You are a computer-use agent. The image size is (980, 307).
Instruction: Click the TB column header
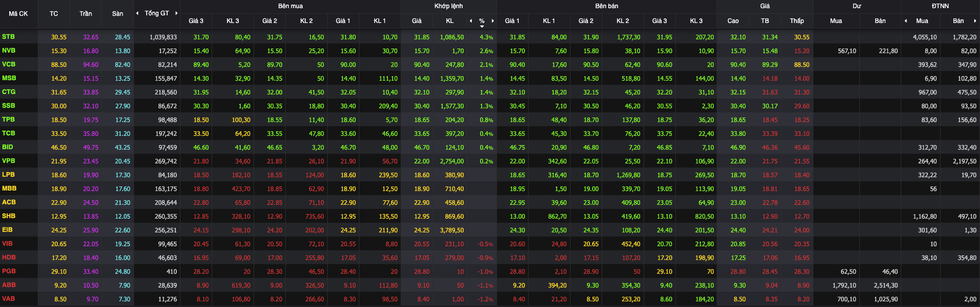tap(765, 21)
